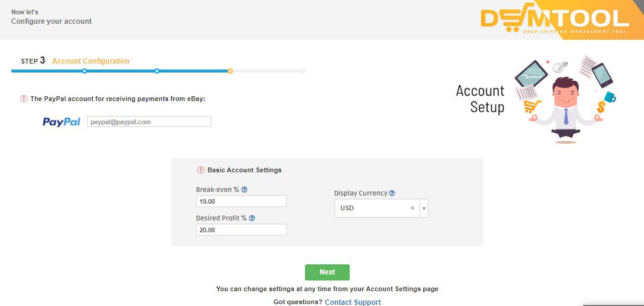This screenshot has height=306, width=644.
Task: Show Break-even % help tooltip icon
Action: pos(244,190)
